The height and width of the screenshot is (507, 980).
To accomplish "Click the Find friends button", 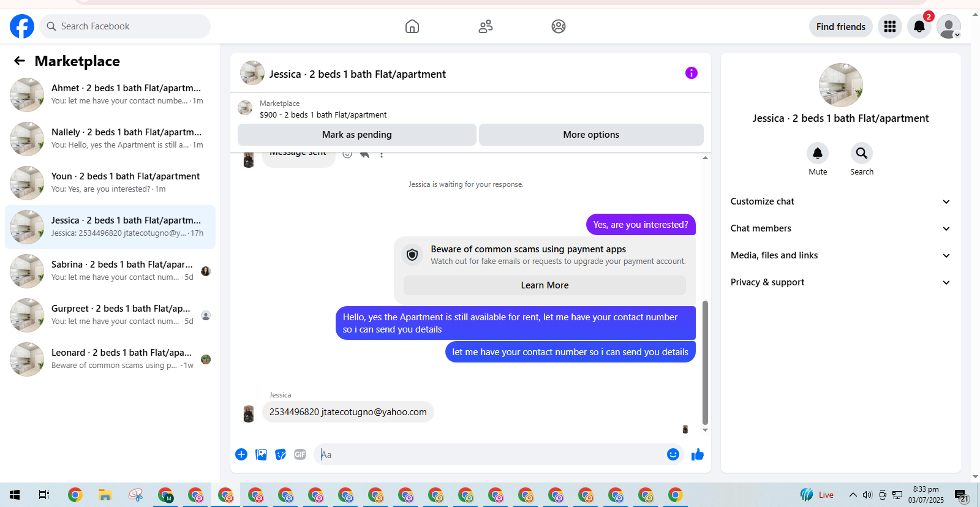I will tap(841, 26).
